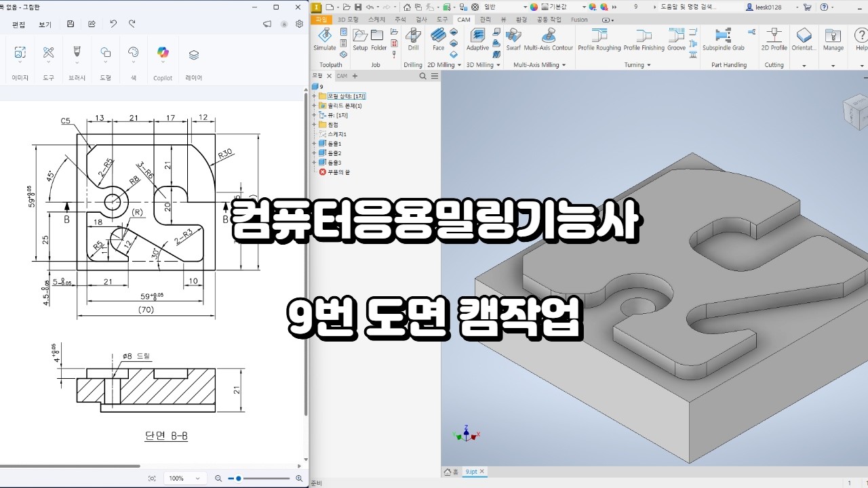Switch to the 스케치 ribbon tab
This screenshot has width=868, height=488.
pos(376,20)
